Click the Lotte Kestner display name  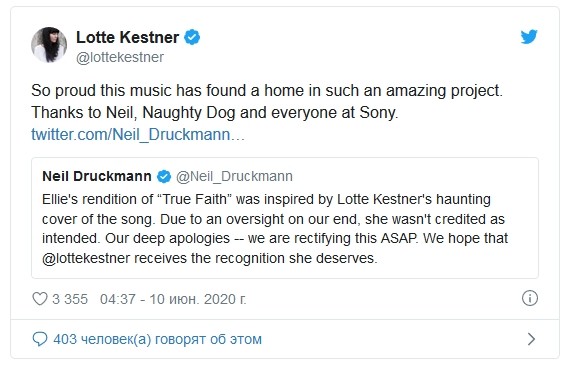point(127,37)
